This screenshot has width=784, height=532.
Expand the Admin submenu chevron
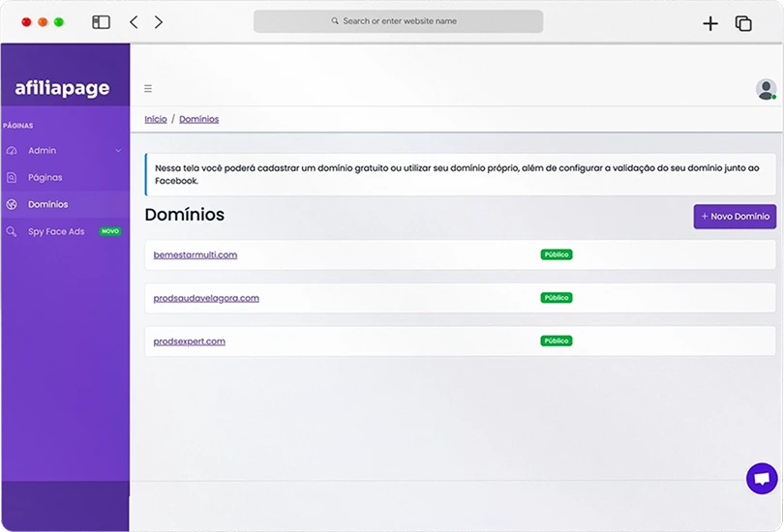coord(118,151)
